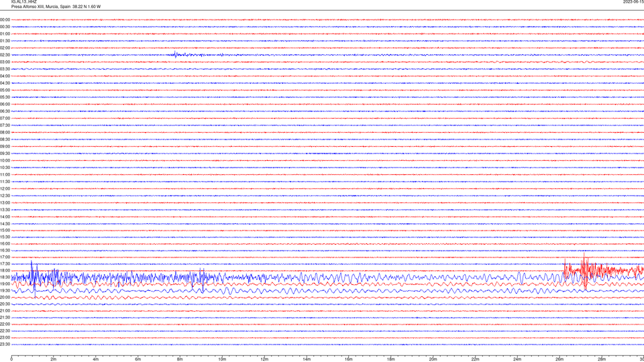This screenshot has width=644, height=362.
Task: Click the 10:30 time label
Action: pos(5,168)
